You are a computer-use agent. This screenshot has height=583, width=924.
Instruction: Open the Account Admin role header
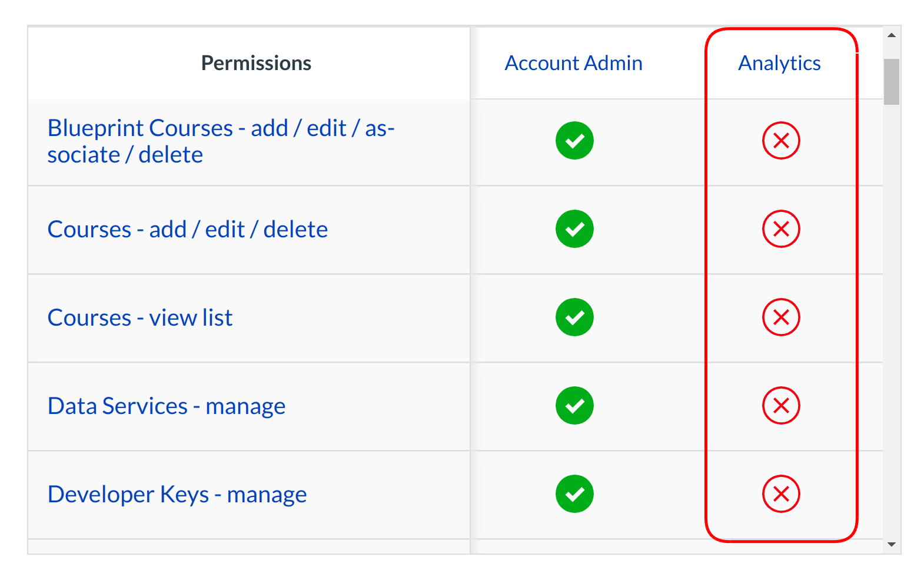coord(573,63)
